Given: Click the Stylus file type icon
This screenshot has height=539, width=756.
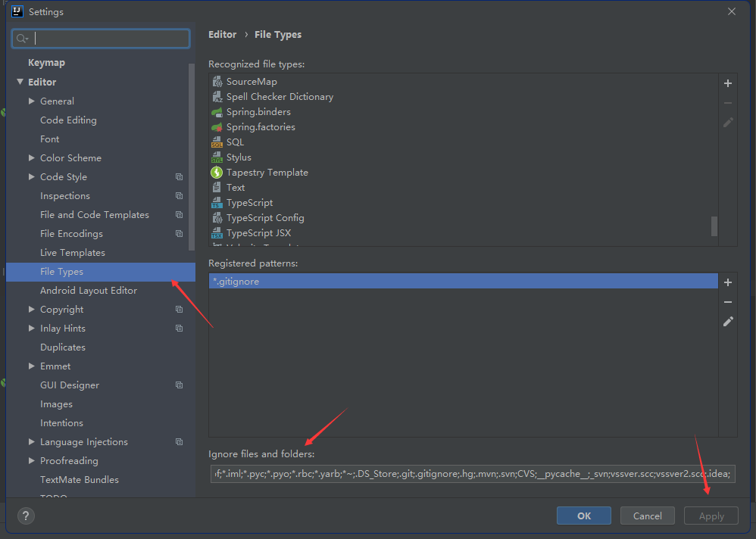Looking at the screenshot, I should [x=217, y=157].
